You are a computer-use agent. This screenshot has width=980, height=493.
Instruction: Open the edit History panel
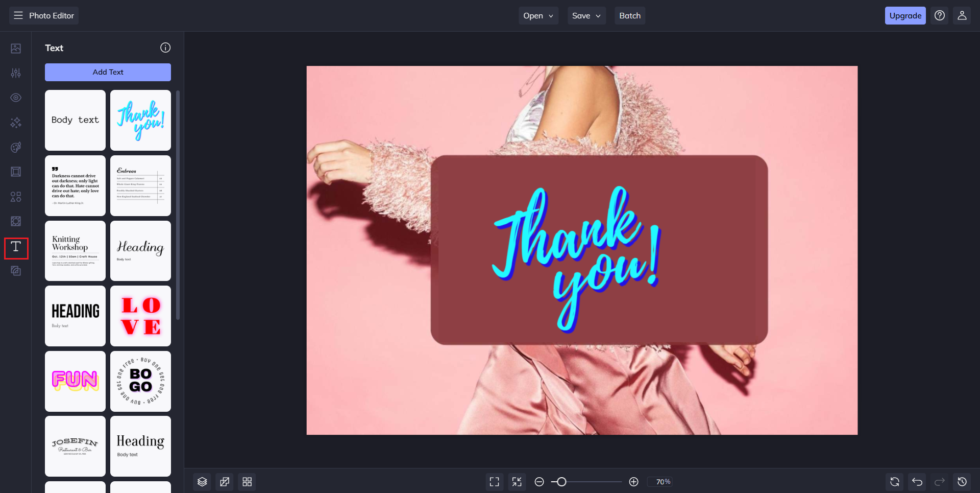tap(963, 481)
